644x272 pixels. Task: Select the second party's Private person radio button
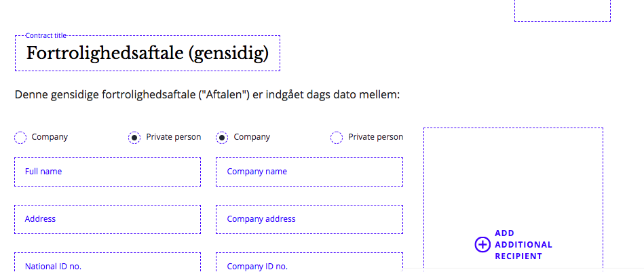[337, 138]
